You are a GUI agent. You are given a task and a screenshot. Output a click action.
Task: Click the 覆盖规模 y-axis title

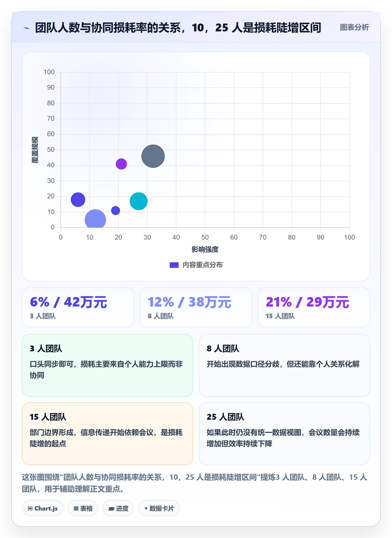(35, 150)
